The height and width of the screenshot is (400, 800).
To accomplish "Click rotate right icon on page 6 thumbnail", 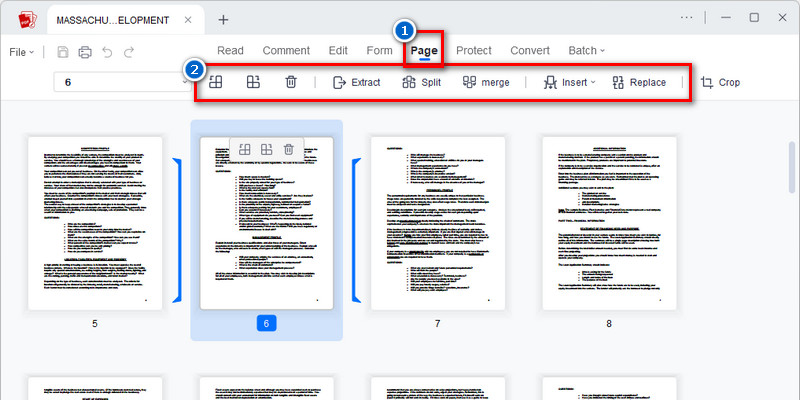I will coord(266,149).
